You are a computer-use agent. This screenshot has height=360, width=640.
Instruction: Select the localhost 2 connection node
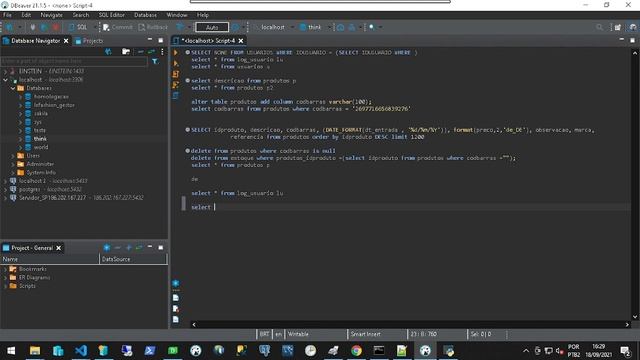[53, 181]
